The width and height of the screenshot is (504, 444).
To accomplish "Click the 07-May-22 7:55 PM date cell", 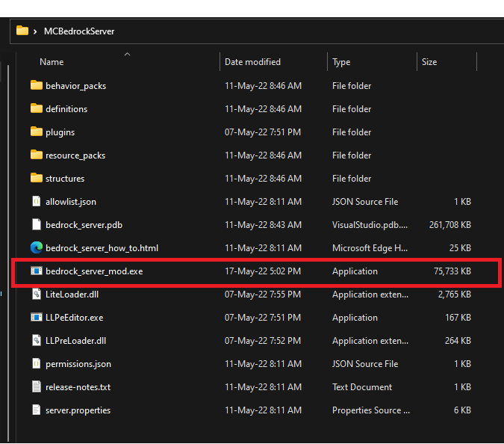I will (x=263, y=295).
